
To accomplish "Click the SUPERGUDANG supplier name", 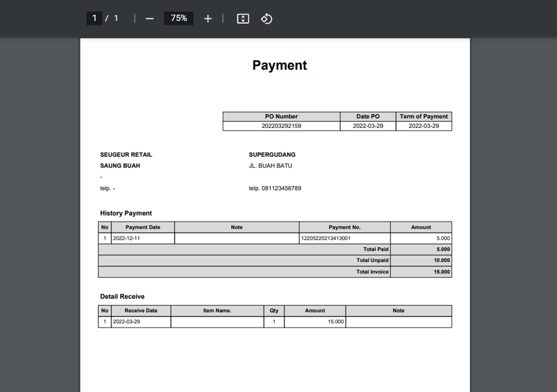I will 272,155.
